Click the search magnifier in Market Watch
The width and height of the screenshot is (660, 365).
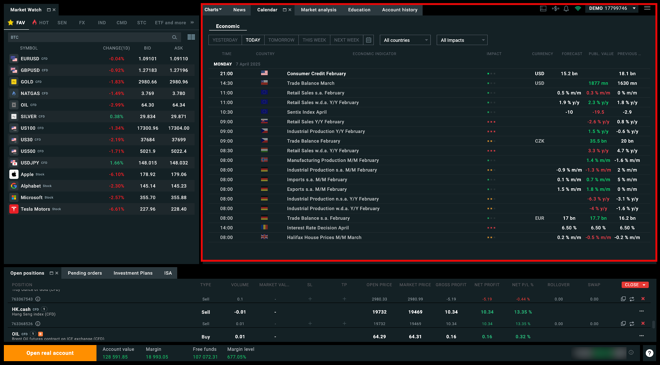[174, 37]
